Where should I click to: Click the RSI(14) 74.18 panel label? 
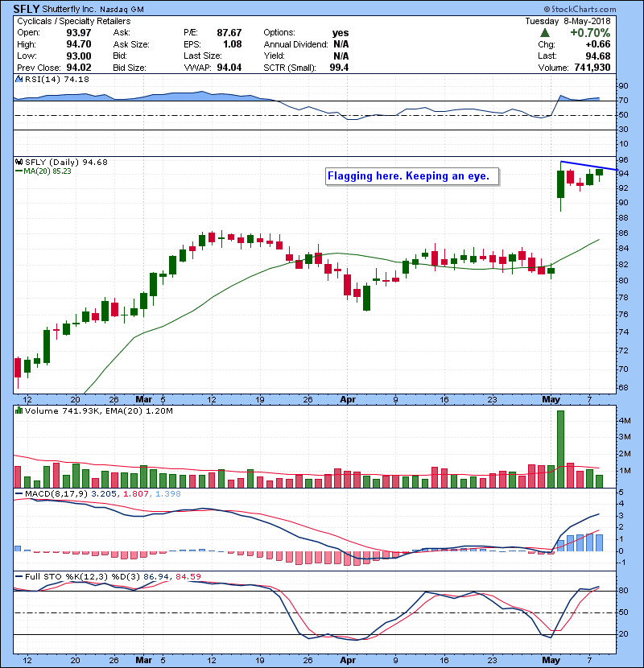click(57, 79)
